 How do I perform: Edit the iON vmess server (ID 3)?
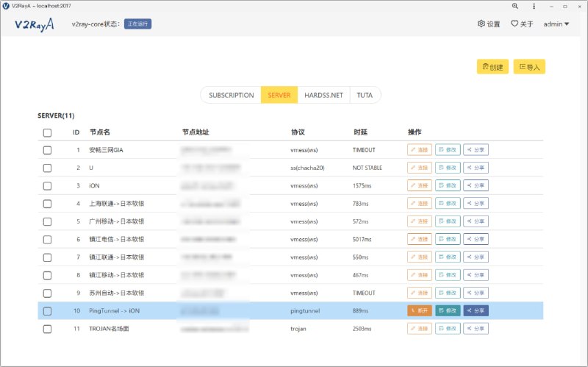coord(448,185)
